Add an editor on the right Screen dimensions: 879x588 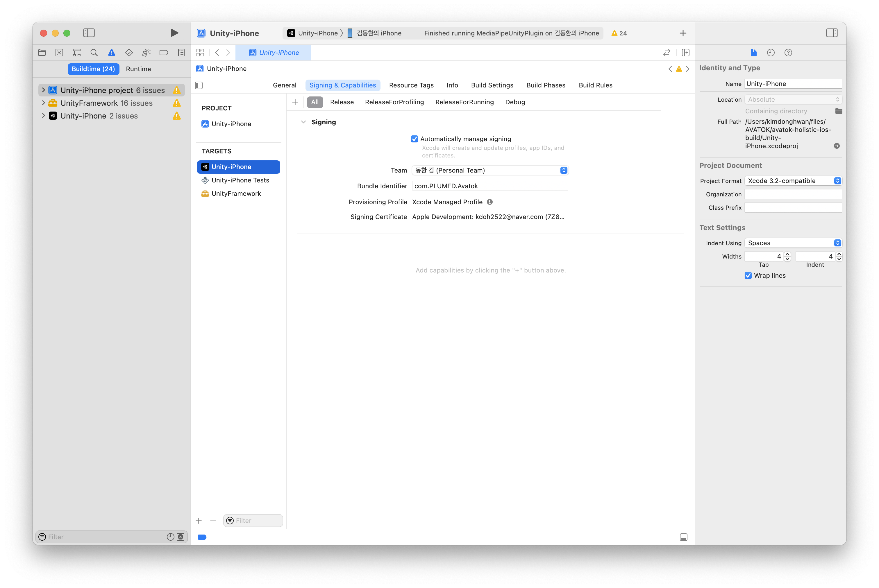tap(685, 53)
